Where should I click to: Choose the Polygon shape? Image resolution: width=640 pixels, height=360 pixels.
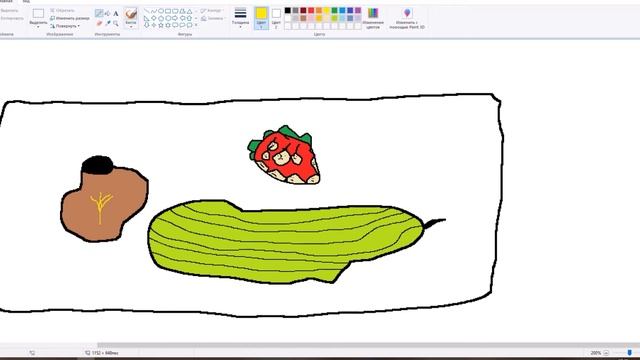tap(182, 11)
